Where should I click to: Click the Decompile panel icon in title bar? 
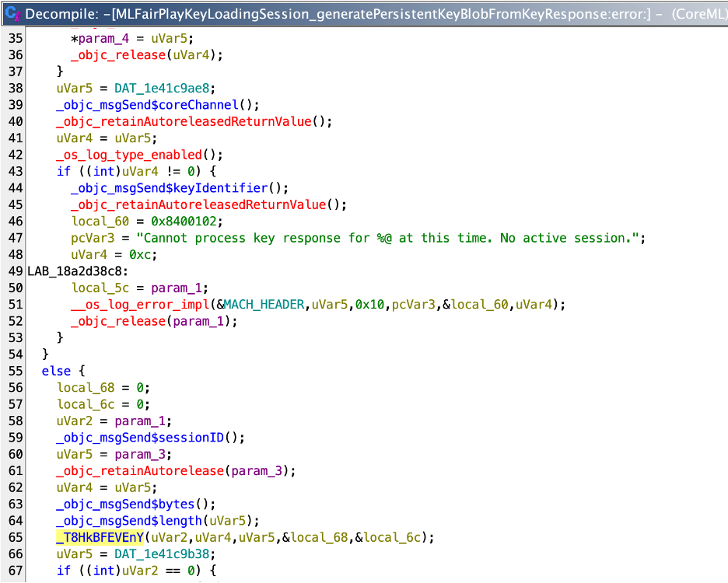pyautogui.click(x=12, y=13)
